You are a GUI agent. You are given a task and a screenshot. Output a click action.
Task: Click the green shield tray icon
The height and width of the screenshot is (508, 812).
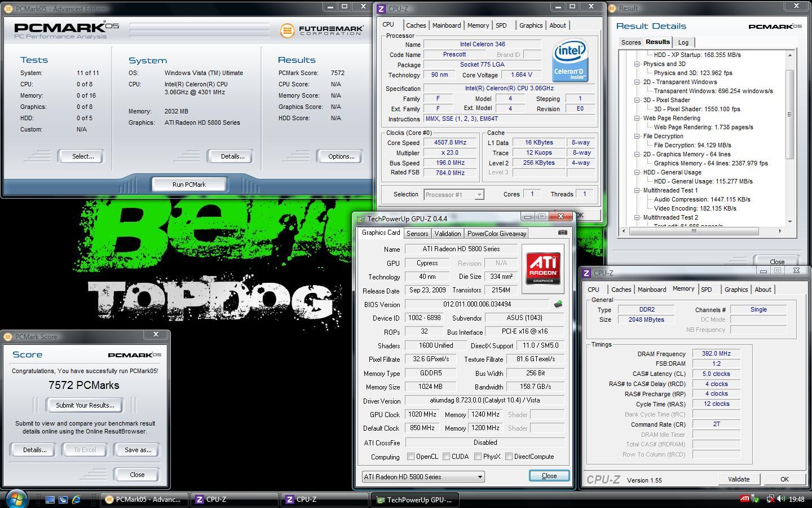coord(756,499)
